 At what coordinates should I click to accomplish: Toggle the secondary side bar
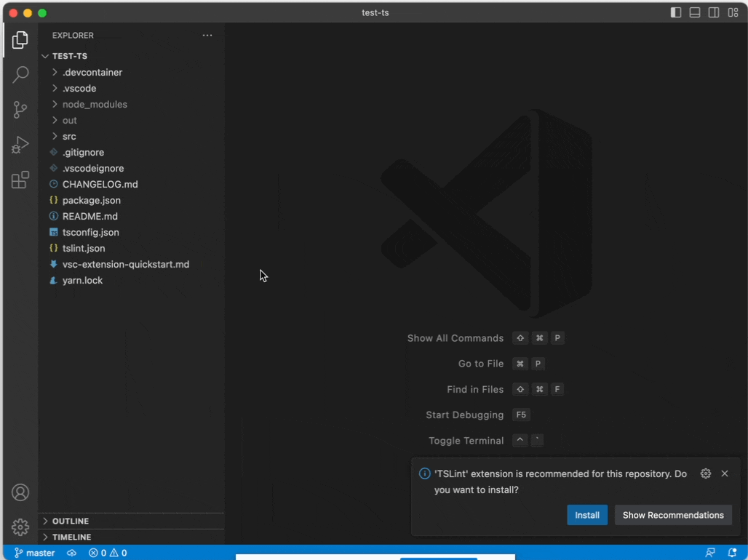click(x=714, y=12)
